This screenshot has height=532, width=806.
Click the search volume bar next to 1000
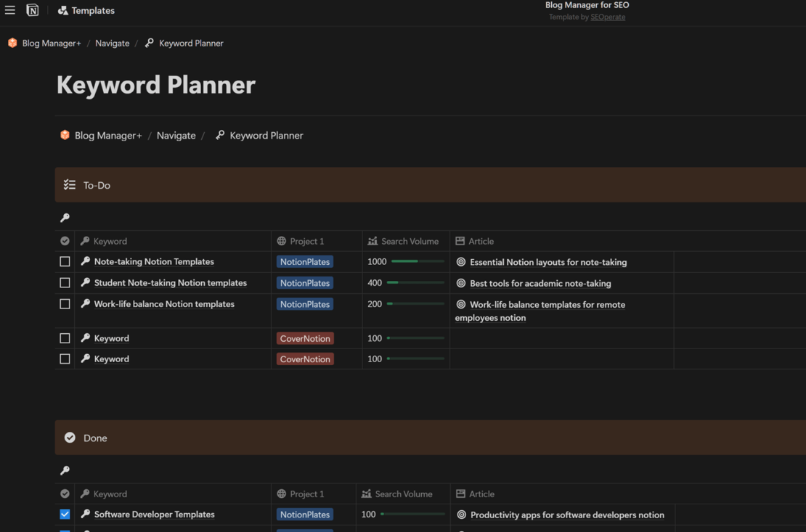pos(416,261)
